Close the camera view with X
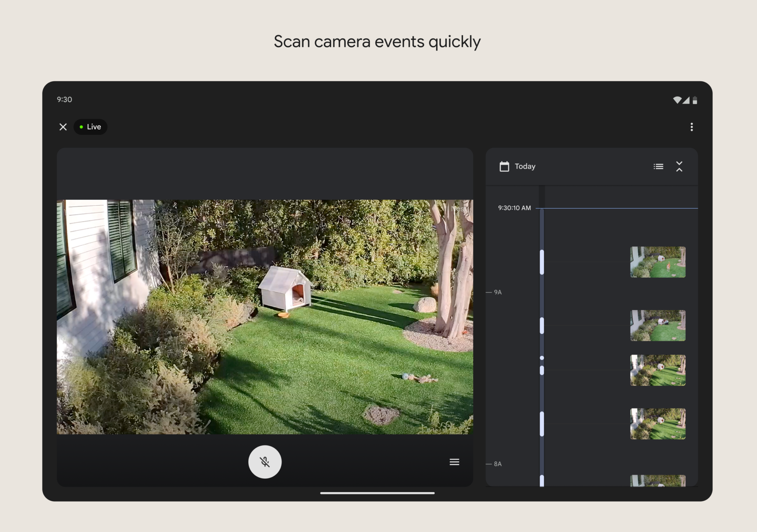The width and height of the screenshot is (757, 532). click(x=63, y=127)
